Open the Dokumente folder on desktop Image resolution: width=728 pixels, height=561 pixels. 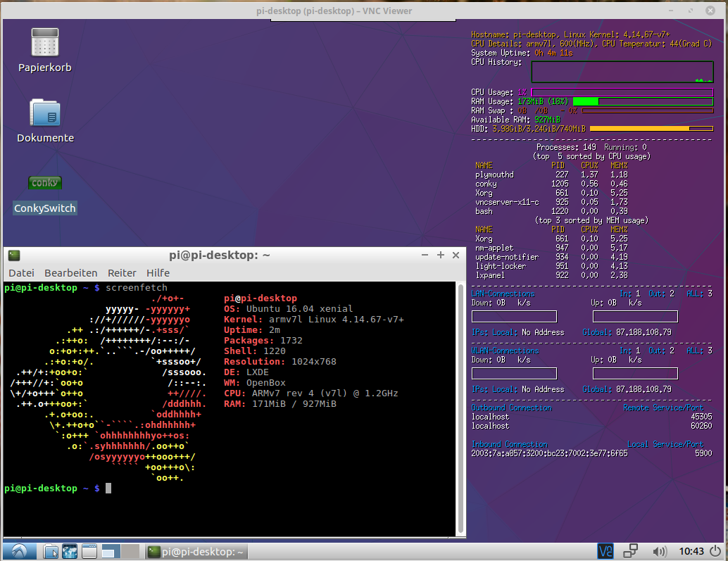pyautogui.click(x=44, y=113)
